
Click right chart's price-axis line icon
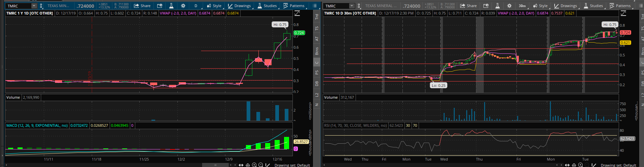click(x=623, y=13)
